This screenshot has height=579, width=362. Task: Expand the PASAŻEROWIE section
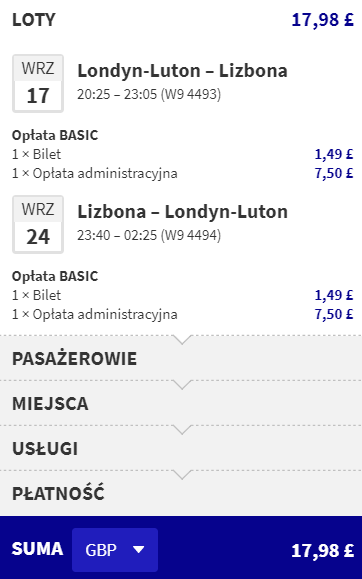pyautogui.click(x=181, y=359)
